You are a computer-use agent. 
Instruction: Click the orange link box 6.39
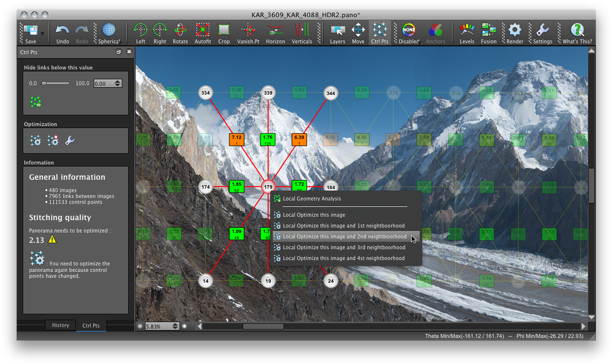click(299, 140)
